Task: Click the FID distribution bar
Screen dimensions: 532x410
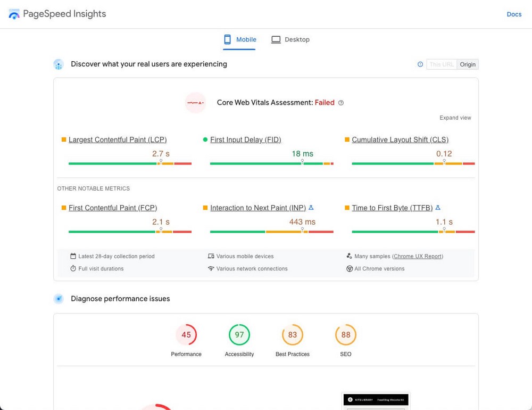Action: point(272,163)
